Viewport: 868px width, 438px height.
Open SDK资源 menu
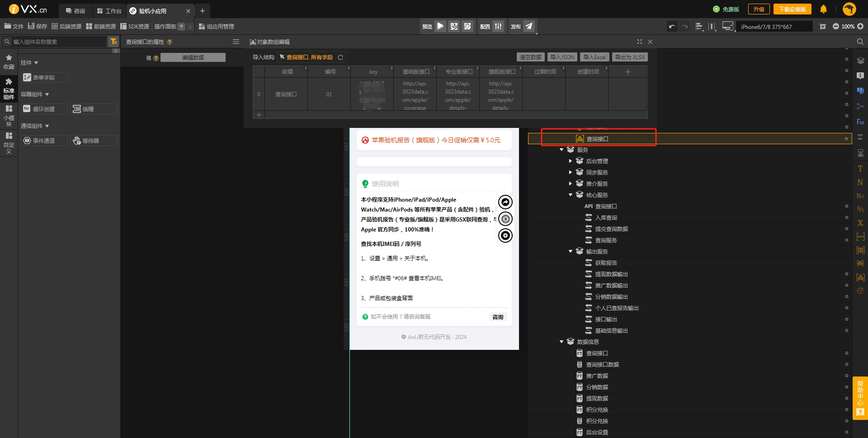point(135,27)
